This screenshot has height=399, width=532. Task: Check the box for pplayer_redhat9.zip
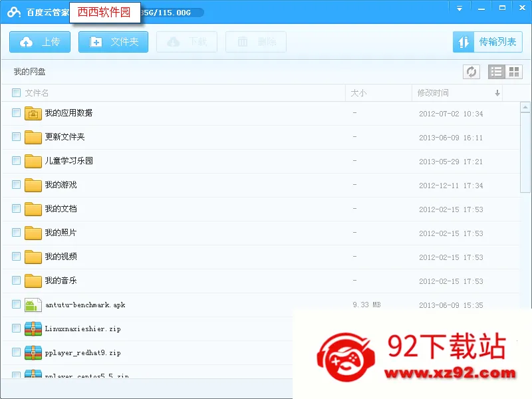pyautogui.click(x=16, y=352)
